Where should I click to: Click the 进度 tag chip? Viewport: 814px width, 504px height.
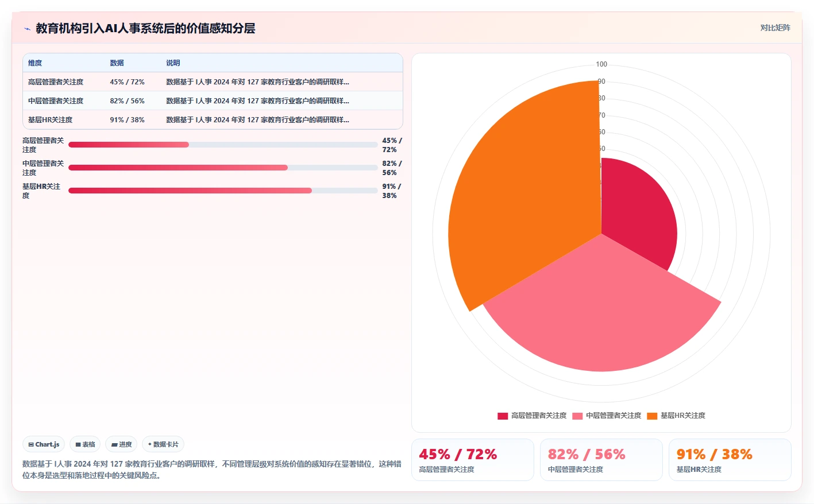(x=121, y=444)
